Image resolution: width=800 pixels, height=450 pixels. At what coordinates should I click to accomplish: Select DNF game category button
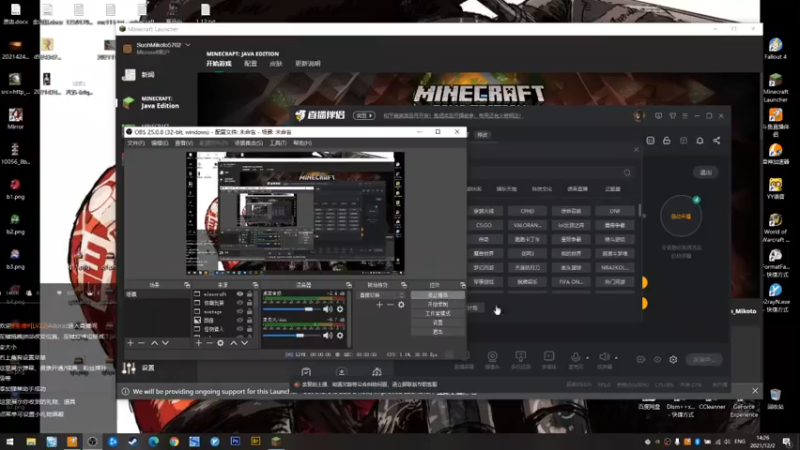(x=615, y=211)
